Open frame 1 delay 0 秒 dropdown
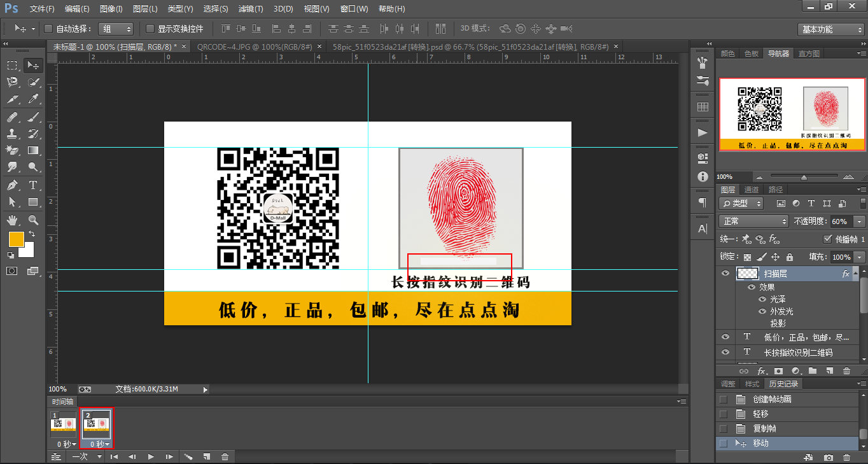Screen dimensions: 868x464 tap(66, 444)
